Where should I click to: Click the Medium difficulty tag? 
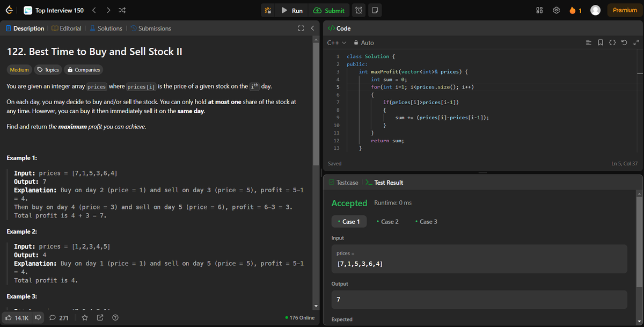20,70
